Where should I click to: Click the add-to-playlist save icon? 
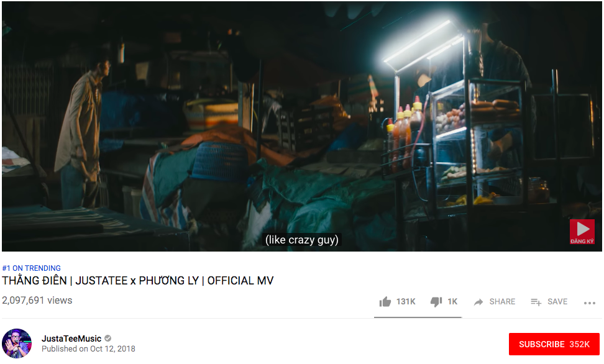(x=536, y=303)
